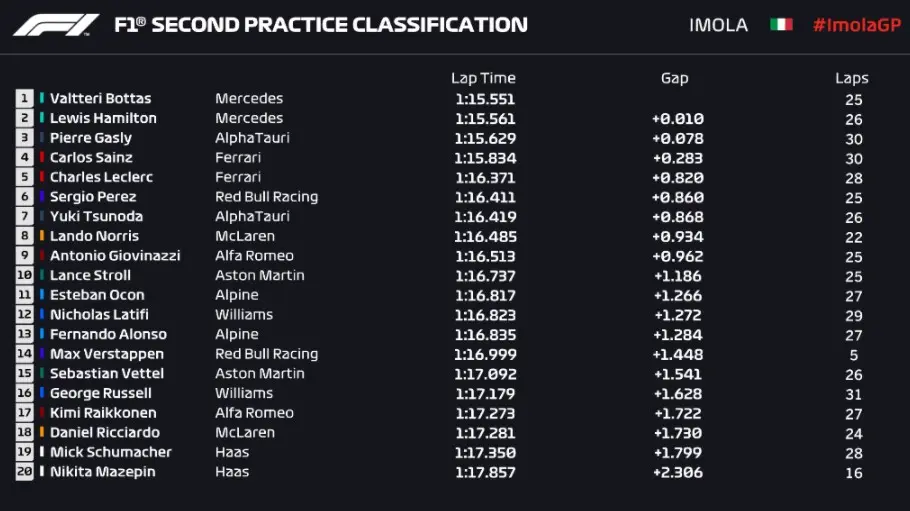
Task: Click position badge number 1
Action: click(25, 98)
